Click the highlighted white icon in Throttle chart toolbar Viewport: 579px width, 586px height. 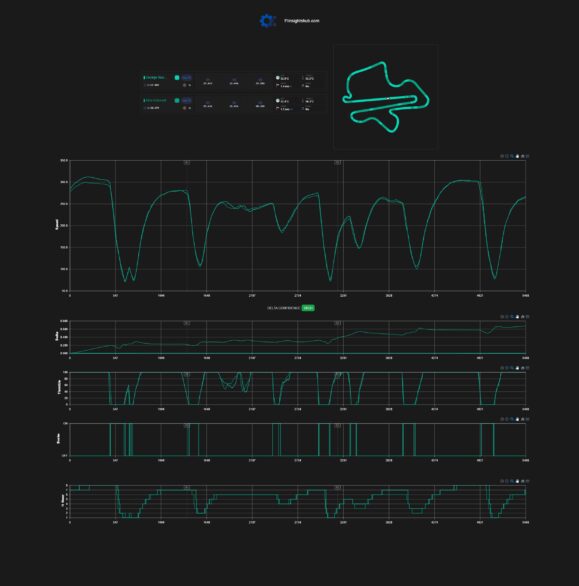click(517, 368)
